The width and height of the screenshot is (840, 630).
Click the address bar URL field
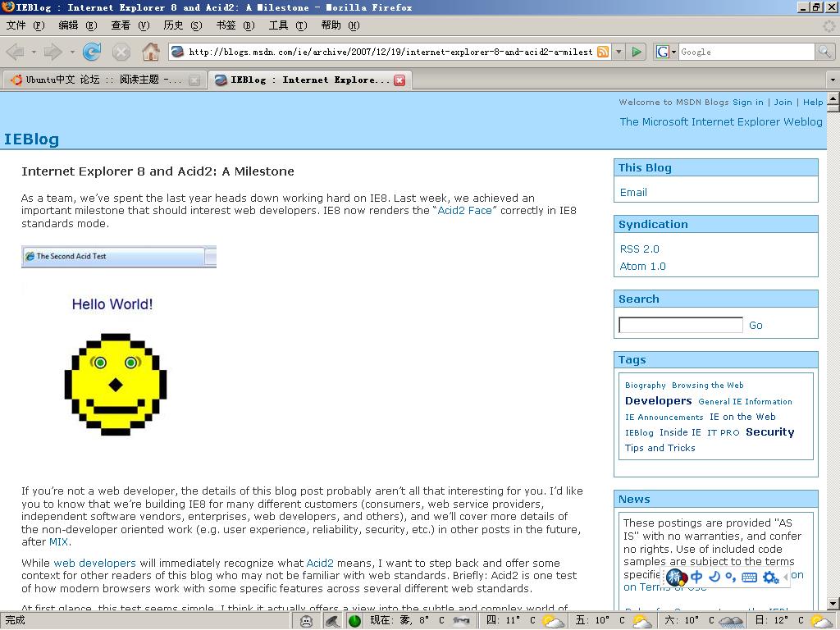click(390, 52)
